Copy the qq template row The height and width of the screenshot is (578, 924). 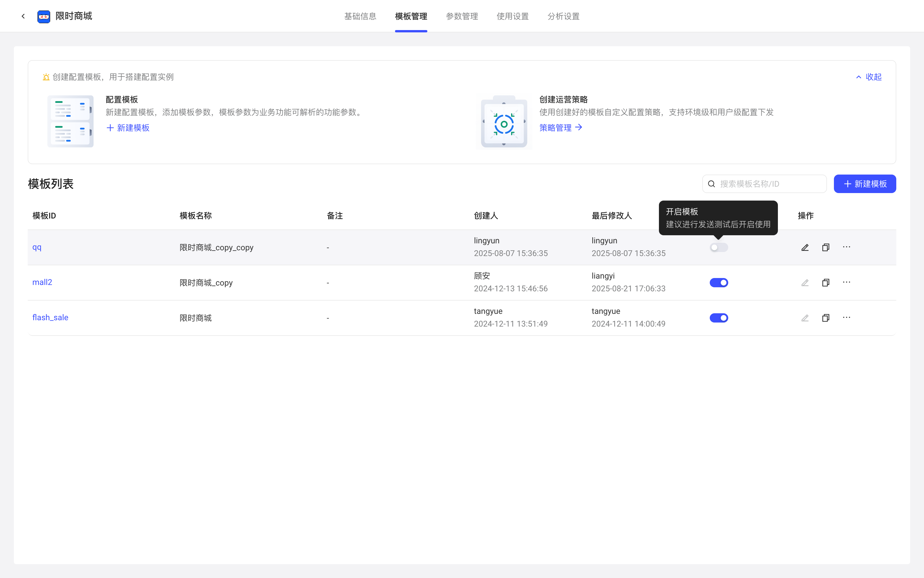pos(826,247)
